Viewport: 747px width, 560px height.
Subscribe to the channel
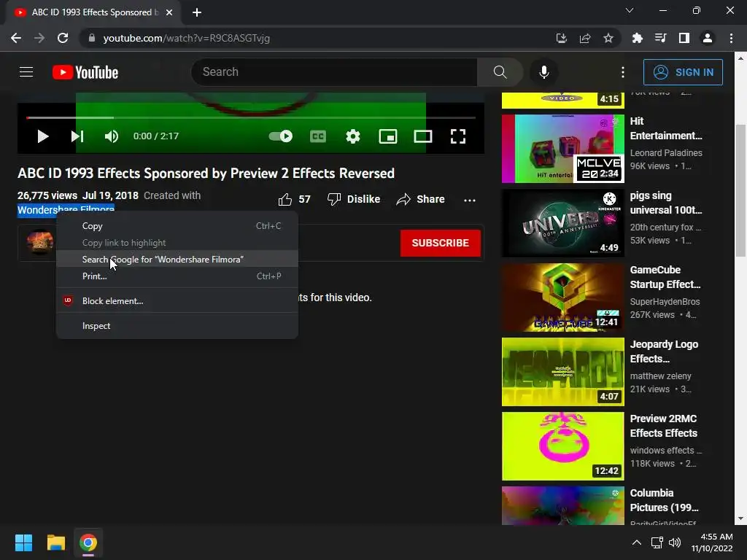point(440,243)
